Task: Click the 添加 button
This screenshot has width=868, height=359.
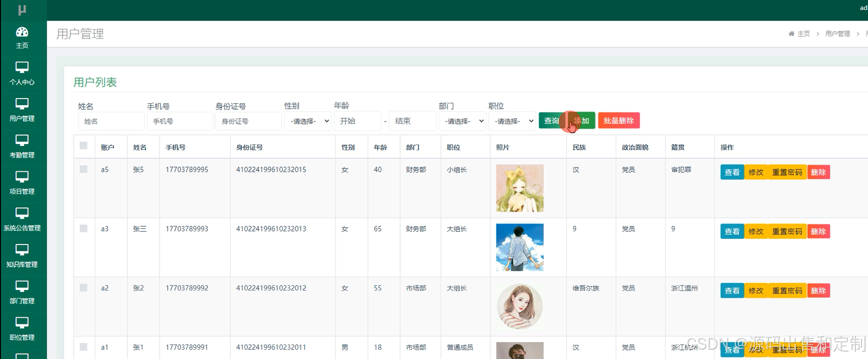Action: [x=581, y=121]
